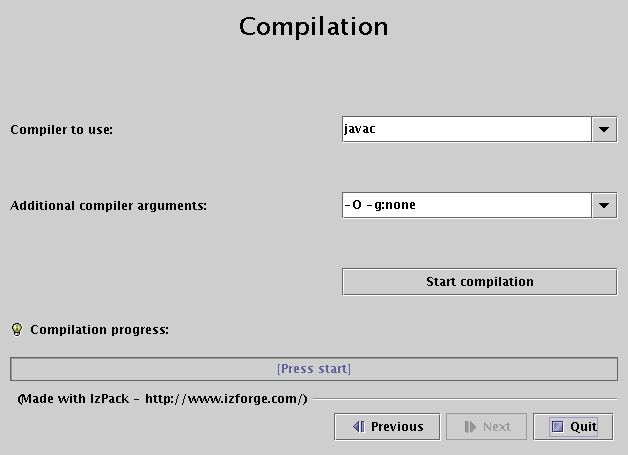Click the lightbulb icon beside Compilation progress
The width and height of the screenshot is (628, 455).
(x=16, y=329)
